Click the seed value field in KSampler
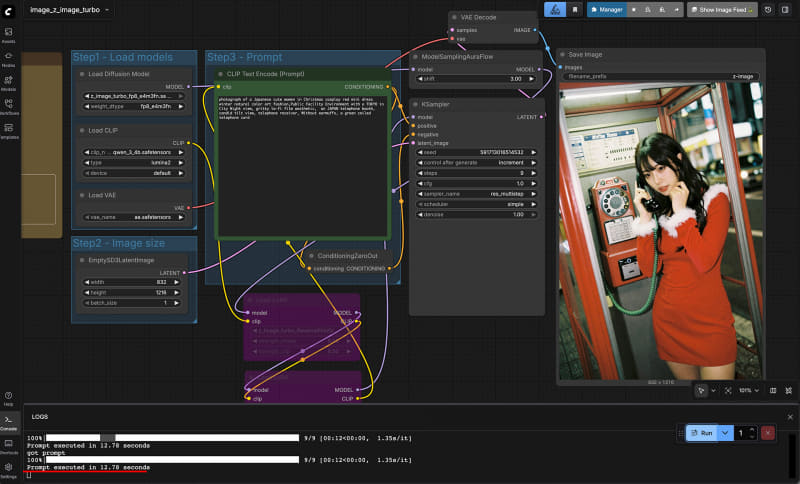 [477, 152]
